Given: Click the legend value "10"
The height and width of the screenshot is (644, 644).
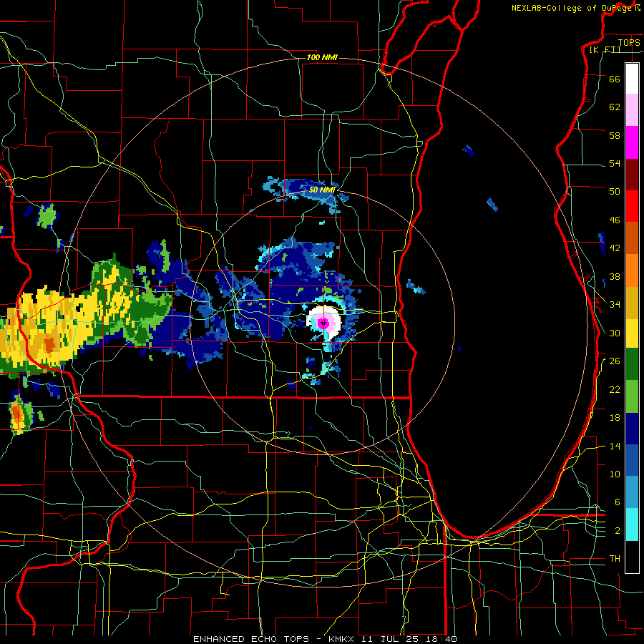Looking at the screenshot, I should coord(615,474).
